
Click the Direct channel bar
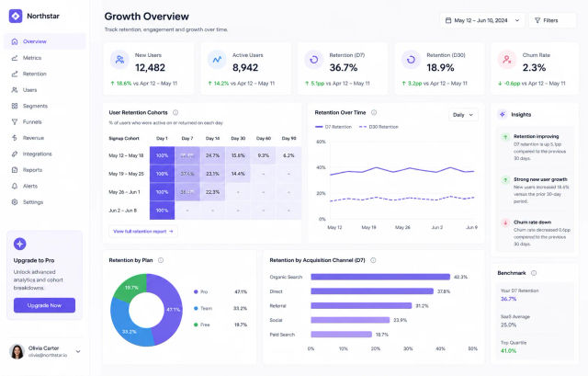click(372, 291)
